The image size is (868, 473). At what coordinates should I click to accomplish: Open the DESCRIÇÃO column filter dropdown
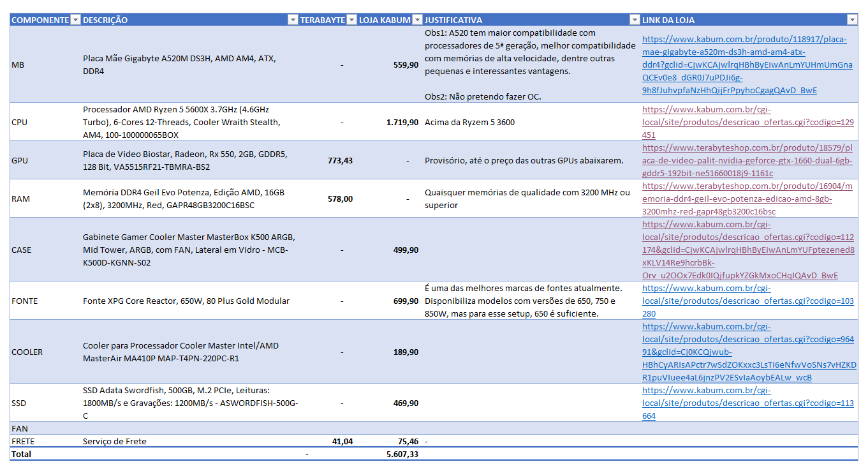pos(293,20)
